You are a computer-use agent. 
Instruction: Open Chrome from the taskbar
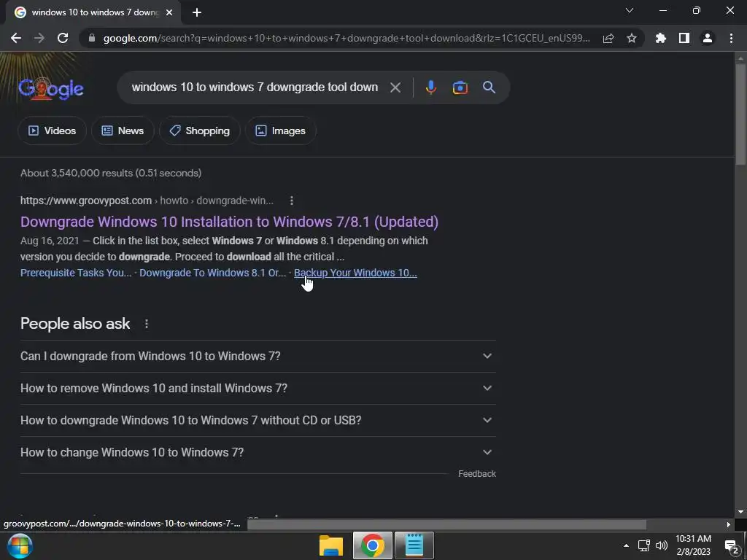pos(373,545)
